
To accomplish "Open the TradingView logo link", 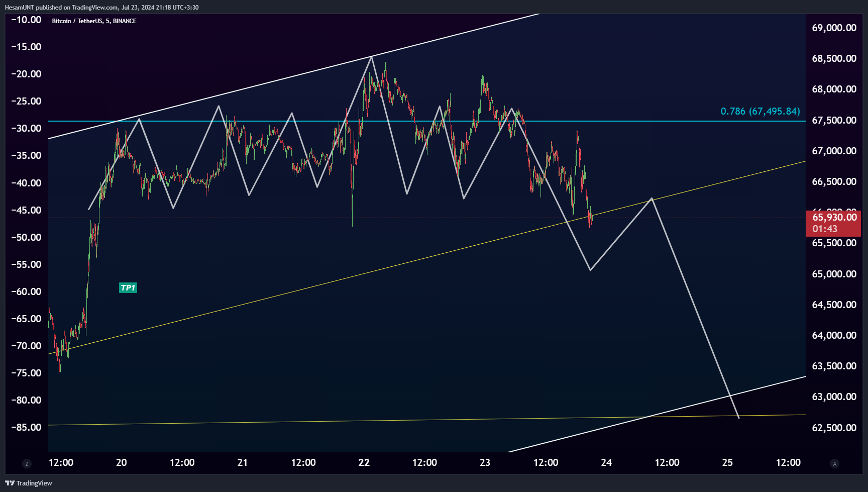I will (29, 483).
